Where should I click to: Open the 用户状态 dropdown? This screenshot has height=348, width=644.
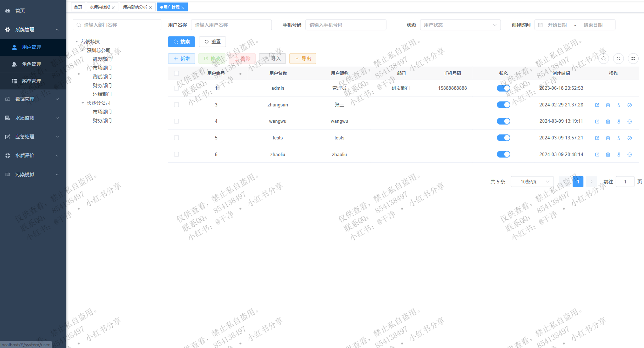click(460, 25)
